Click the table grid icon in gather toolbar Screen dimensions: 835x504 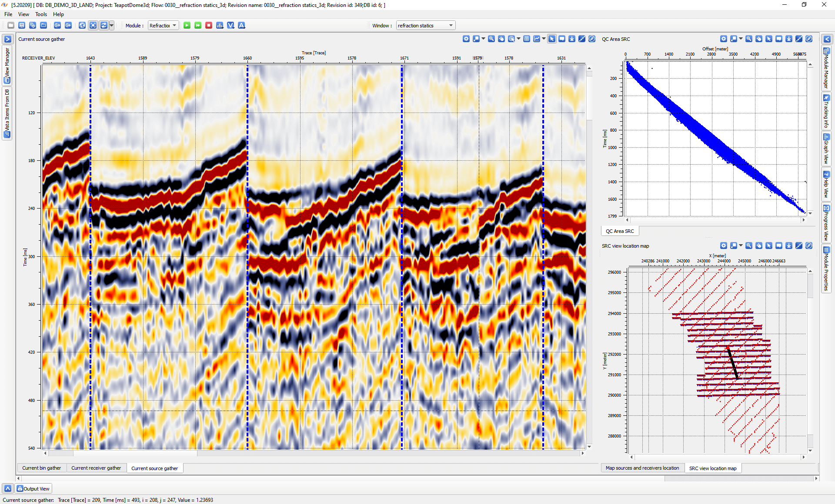pos(527,39)
